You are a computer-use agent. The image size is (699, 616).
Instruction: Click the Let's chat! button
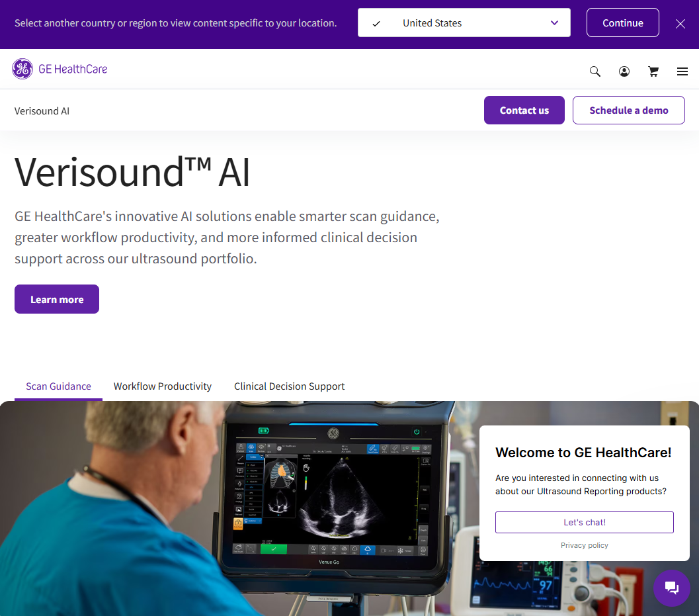point(585,522)
